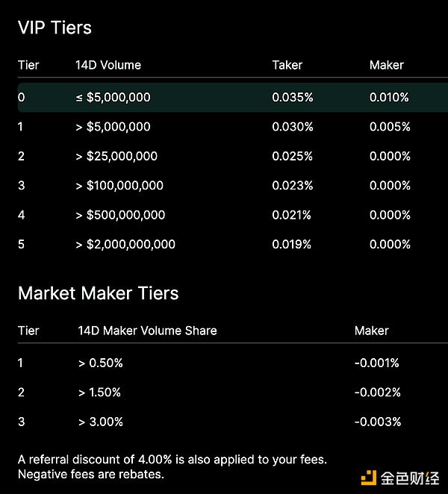Click the -0.003% maker rebate value

pyautogui.click(x=377, y=422)
